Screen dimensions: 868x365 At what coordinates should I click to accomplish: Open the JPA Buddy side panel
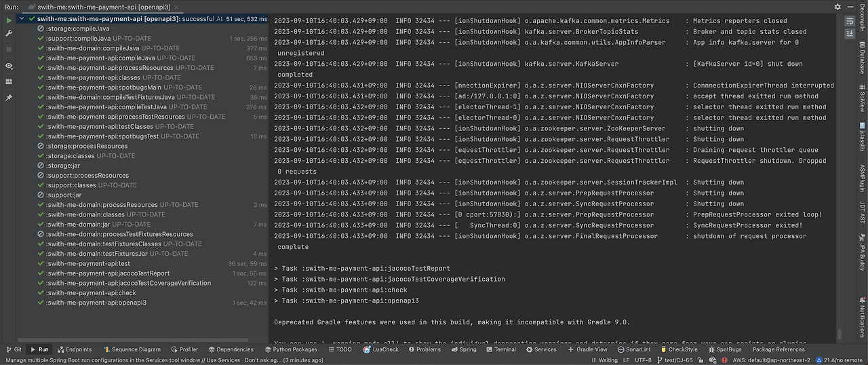click(x=862, y=252)
